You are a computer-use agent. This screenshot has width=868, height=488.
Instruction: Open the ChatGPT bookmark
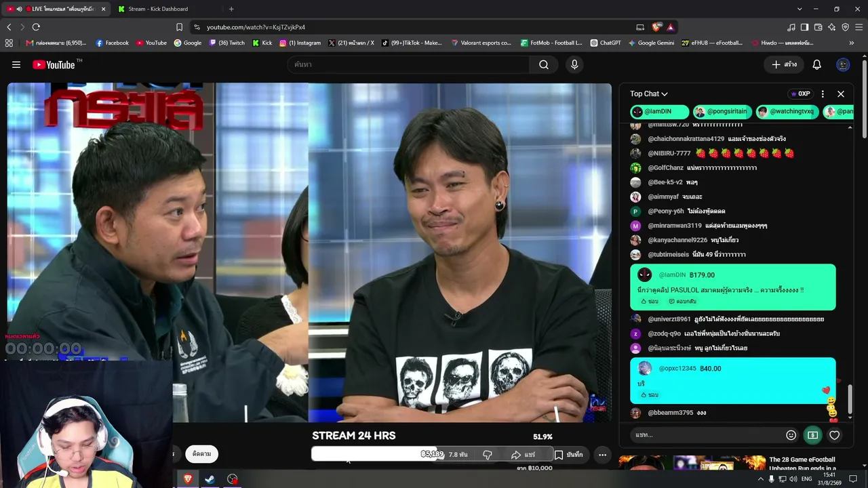click(606, 43)
